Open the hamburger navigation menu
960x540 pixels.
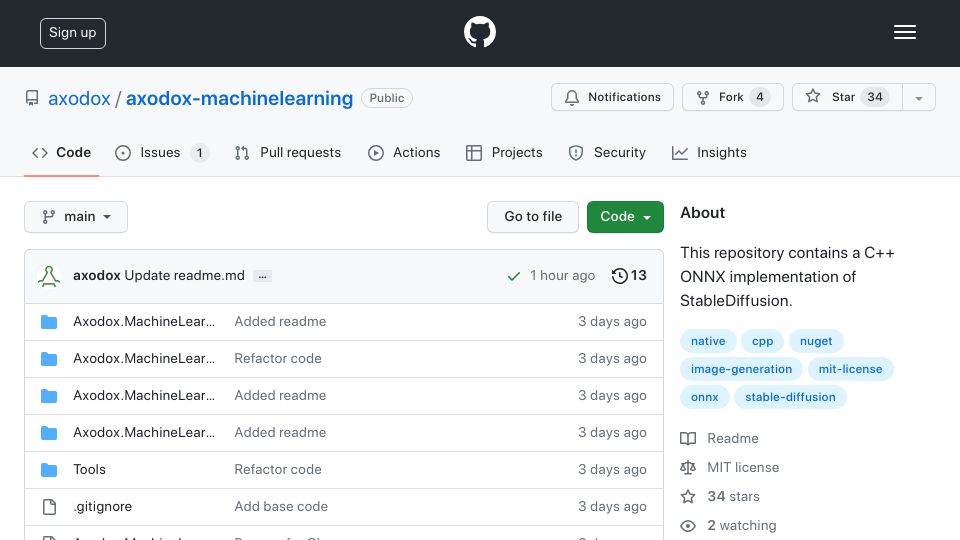coord(904,32)
